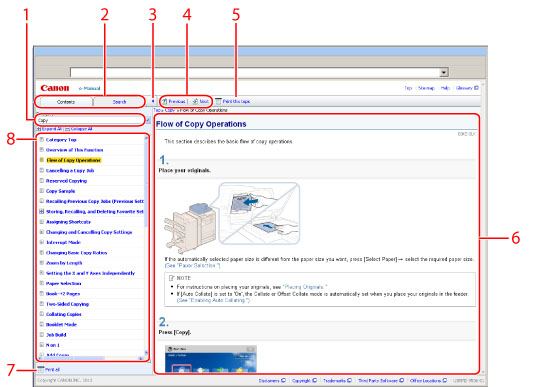Open Interrupt Mode topic
The height and width of the screenshot is (387, 535).
point(63,242)
